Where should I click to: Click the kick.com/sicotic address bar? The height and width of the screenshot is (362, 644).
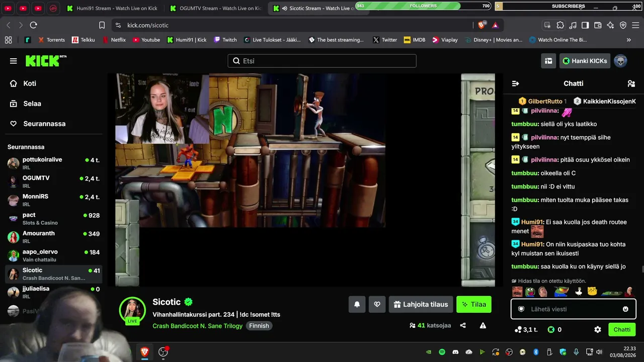(292, 25)
